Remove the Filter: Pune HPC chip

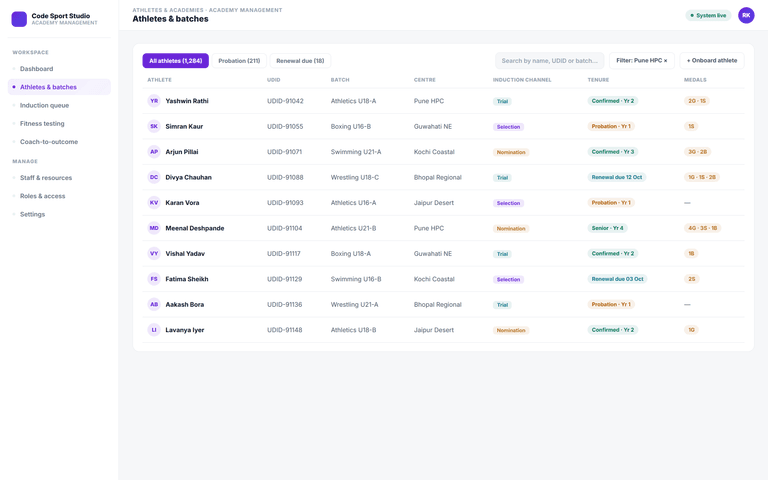click(665, 61)
